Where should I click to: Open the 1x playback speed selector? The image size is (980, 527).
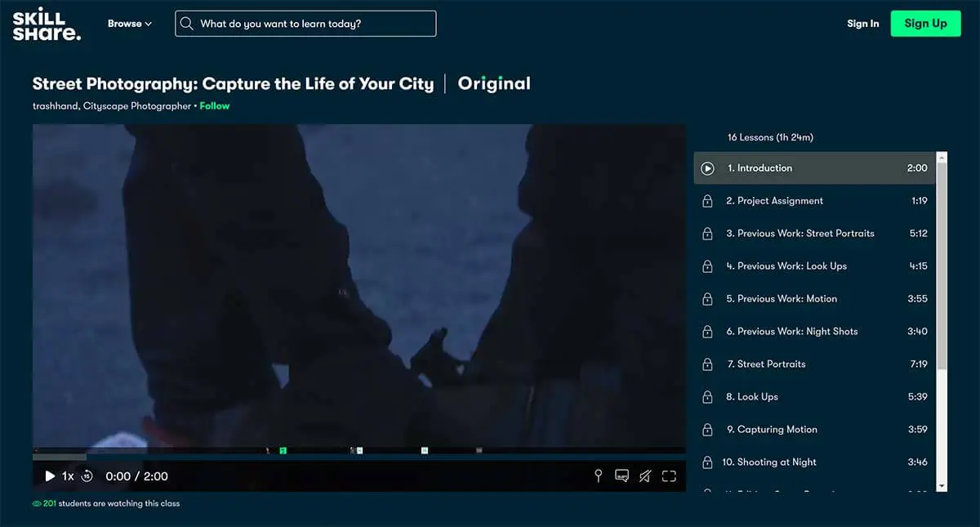[x=68, y=476]
